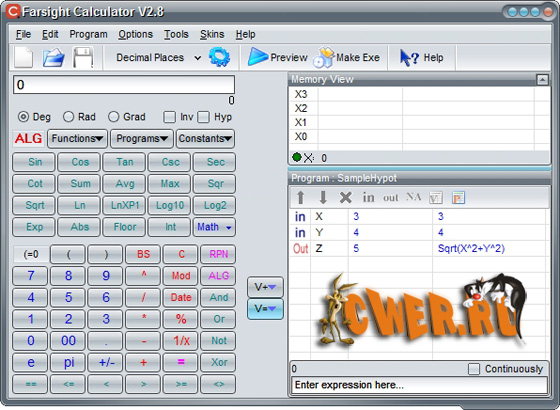Move program row down with down arrow

[x=322, y=197]
